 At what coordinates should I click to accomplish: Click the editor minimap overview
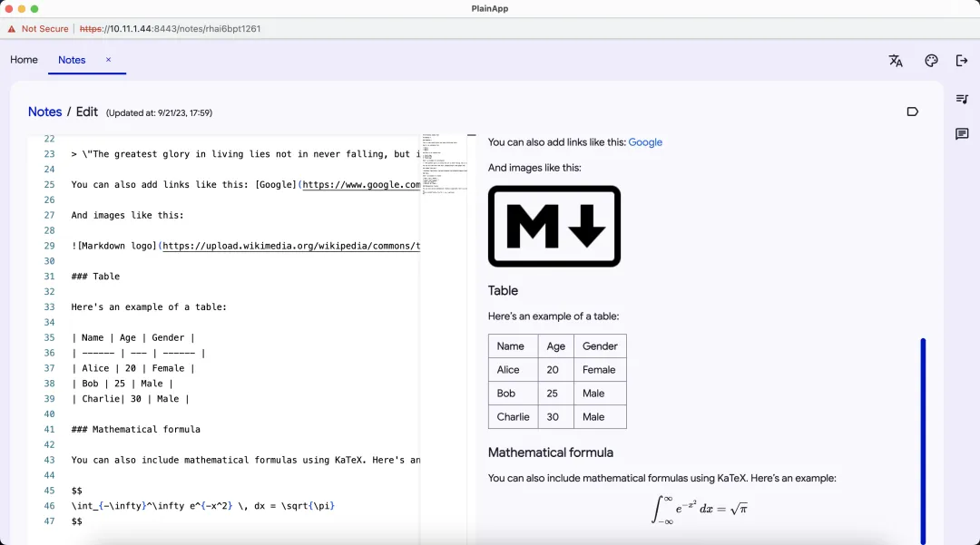pyautogui.click(x=443, y=163)
